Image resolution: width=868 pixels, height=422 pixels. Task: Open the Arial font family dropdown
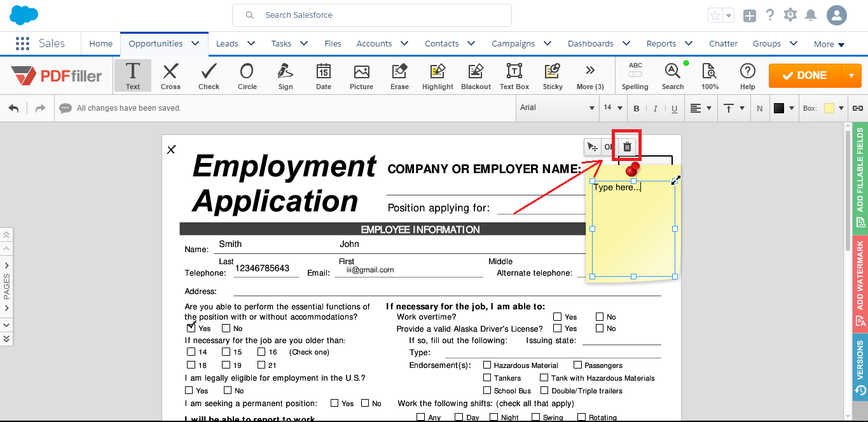pos(558,108)
